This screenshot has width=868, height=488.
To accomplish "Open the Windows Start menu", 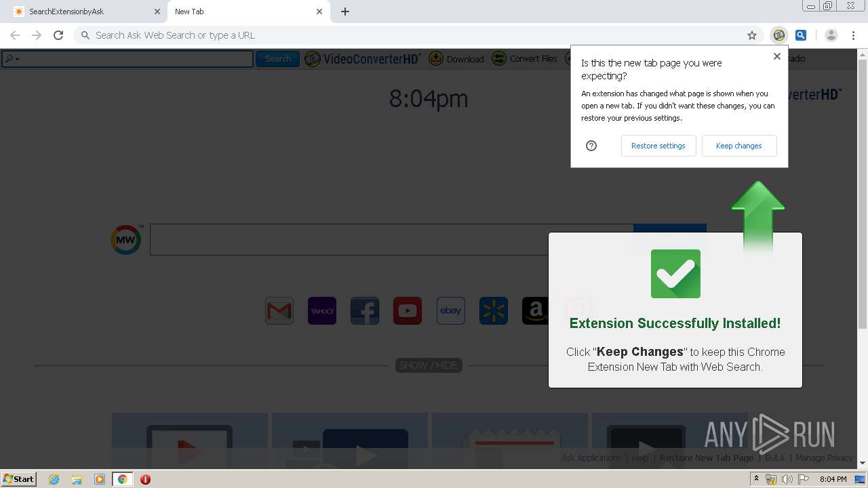I will click(19, 479).
